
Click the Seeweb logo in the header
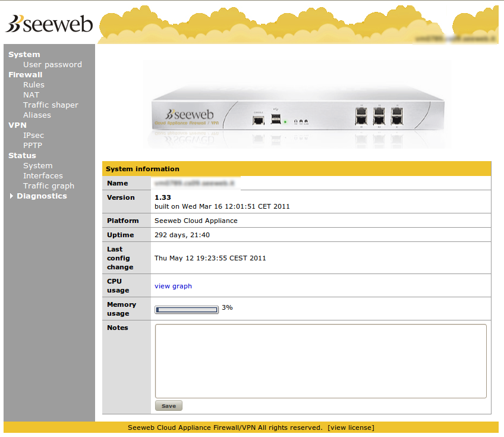pos(49,24)
